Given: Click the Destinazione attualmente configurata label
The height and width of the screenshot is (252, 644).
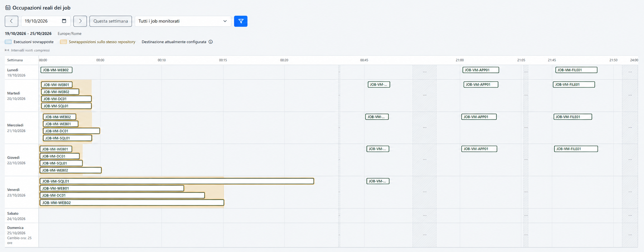Looking at the screenshot, I should [174, 42].
